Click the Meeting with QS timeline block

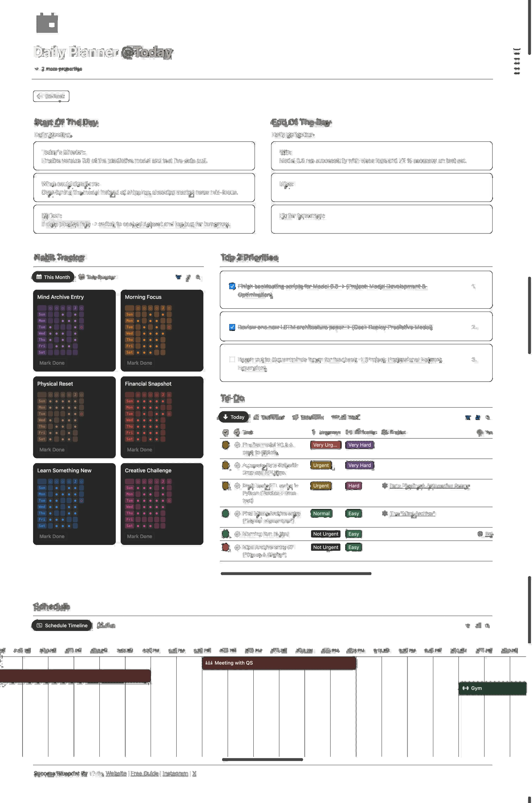pyautogui.click(x=279, y=663)
